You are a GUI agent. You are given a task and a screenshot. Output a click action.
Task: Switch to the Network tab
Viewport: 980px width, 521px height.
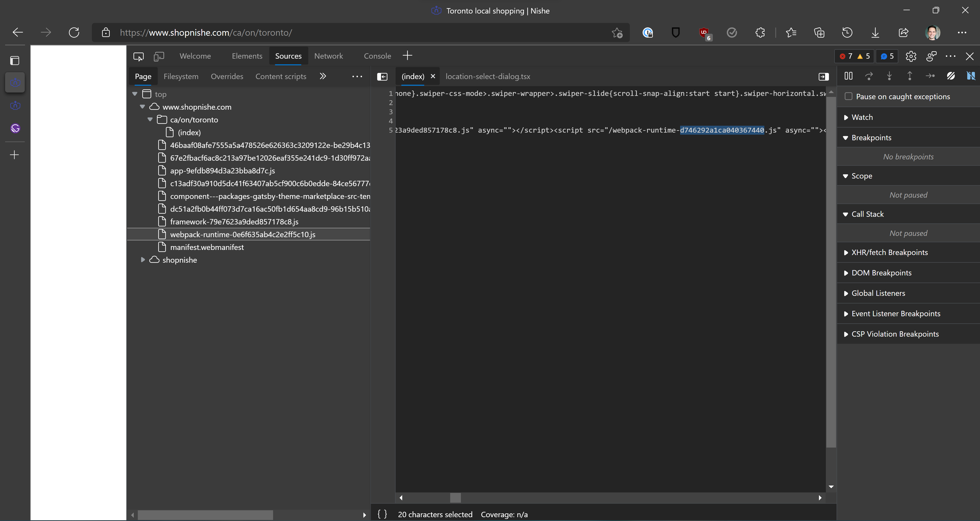328,56
